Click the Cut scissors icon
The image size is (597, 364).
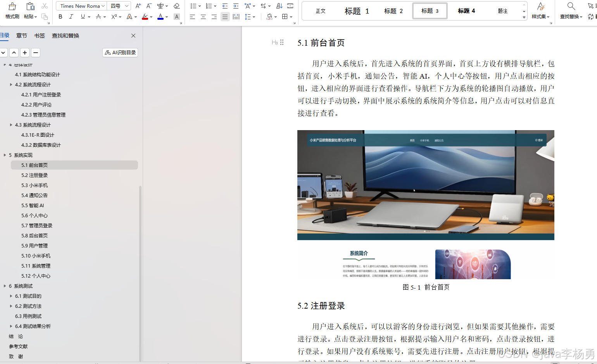tap(45, 6)
